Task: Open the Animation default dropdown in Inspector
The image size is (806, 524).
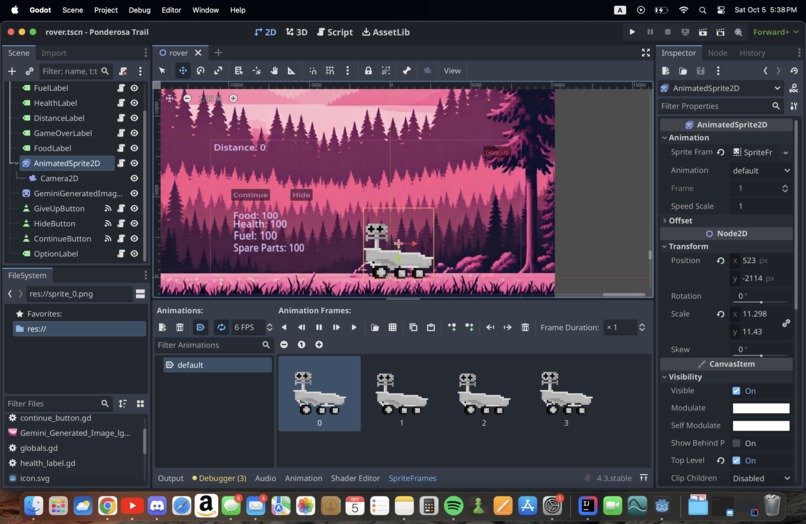Action: point(761,170)
